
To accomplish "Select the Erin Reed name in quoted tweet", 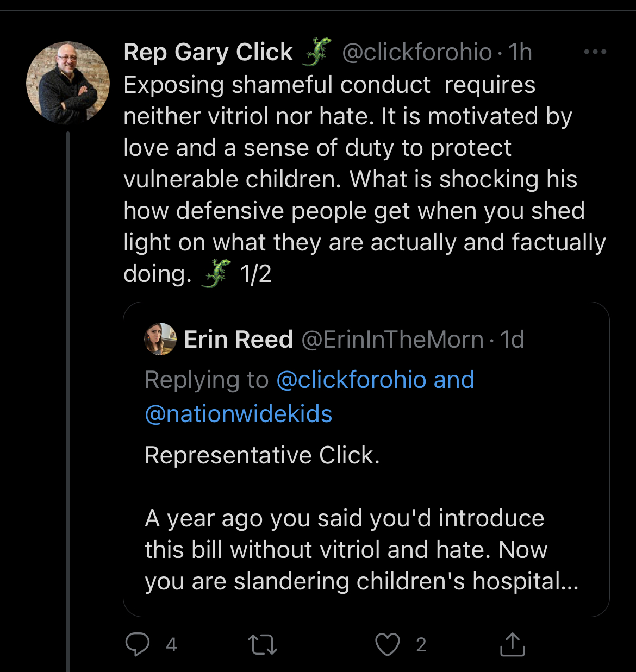I will coord(239,340).
